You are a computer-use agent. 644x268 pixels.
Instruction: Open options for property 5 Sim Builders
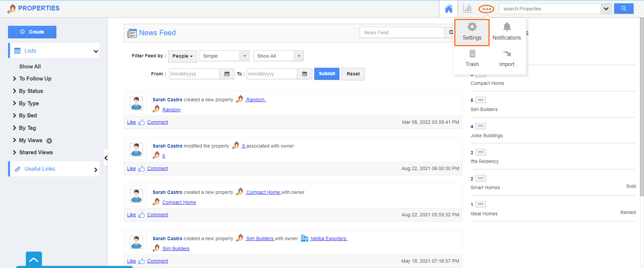point(481,100)
